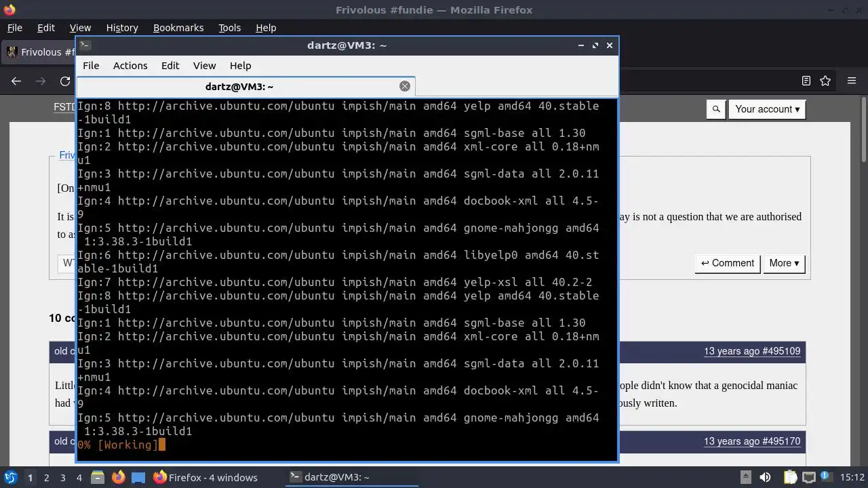Launch the file manager from the panel

[x=97, y=477]
